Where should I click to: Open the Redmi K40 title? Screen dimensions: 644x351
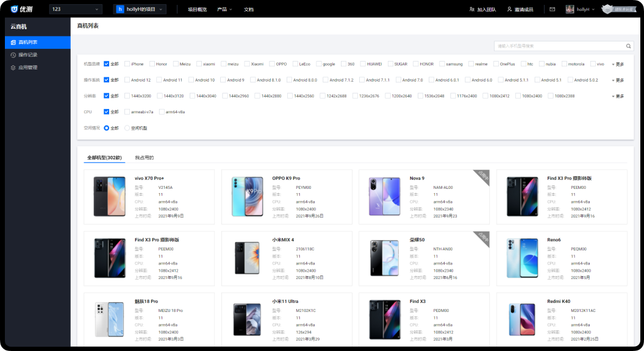point(559,301)
